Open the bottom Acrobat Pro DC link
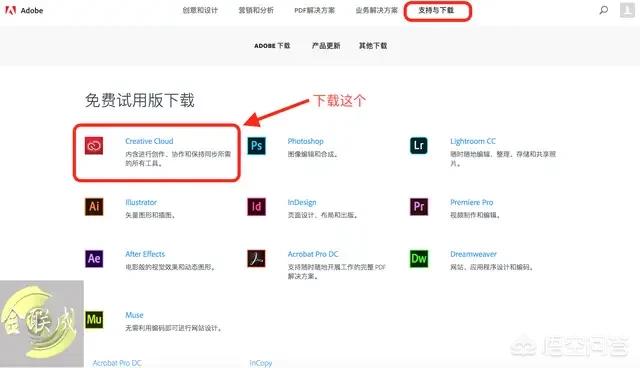 [117, 363]
